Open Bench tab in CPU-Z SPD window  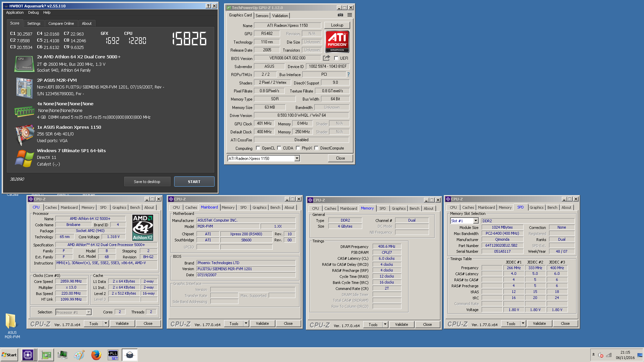[x=552, y=207]
